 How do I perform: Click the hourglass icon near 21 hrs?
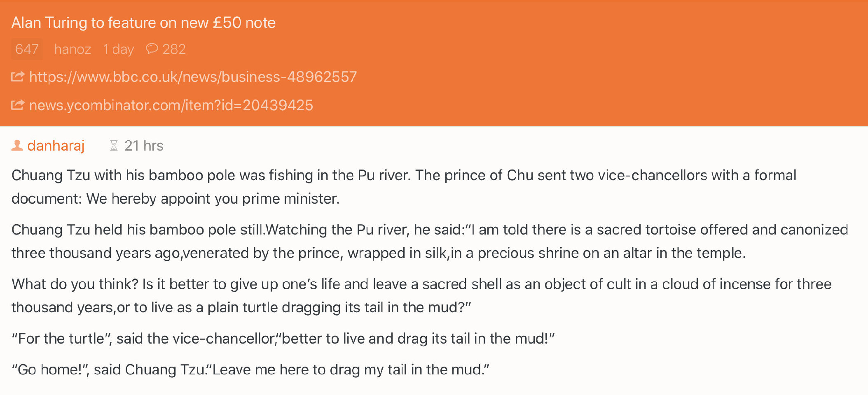click(114, 146)
